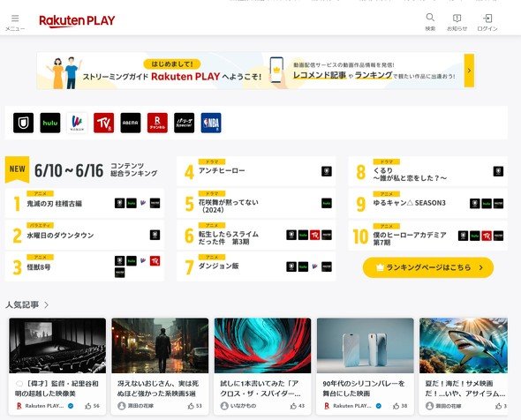Click the WOWOW badge on ダンジョン飯 row

(314, 266)
